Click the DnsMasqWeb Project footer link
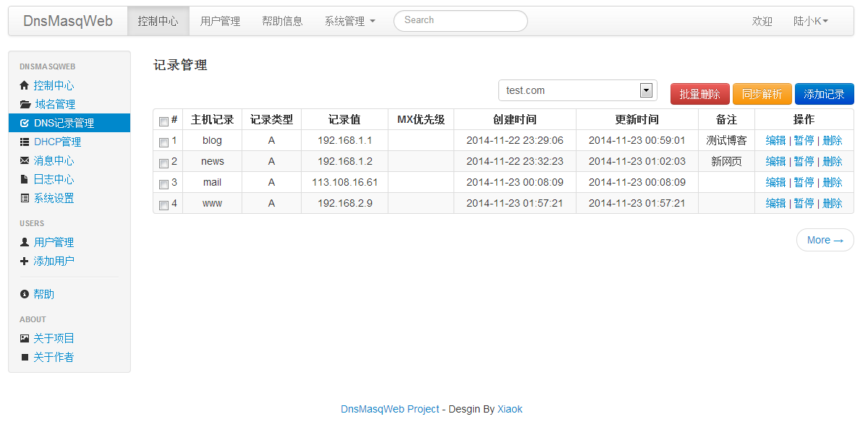 (x=390, y=409)
